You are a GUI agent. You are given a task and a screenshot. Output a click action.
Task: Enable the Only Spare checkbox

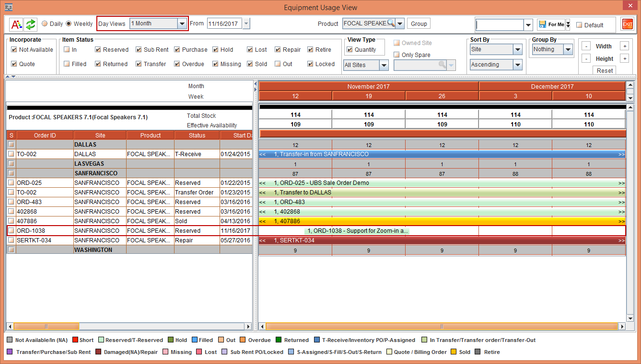click(x=397, y=55)
